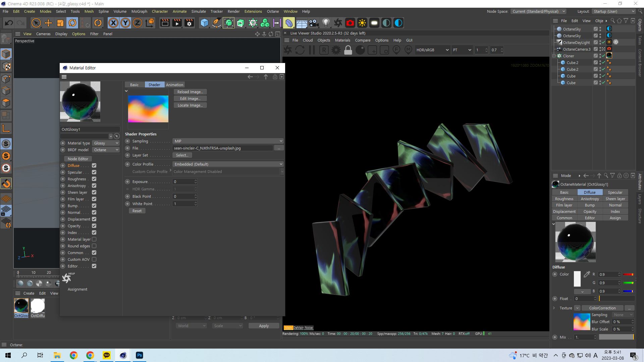This screenshot has height=362, width=644.
Task: Toggle the Sheen layer checkbox
Action: [x=94, y=192]
